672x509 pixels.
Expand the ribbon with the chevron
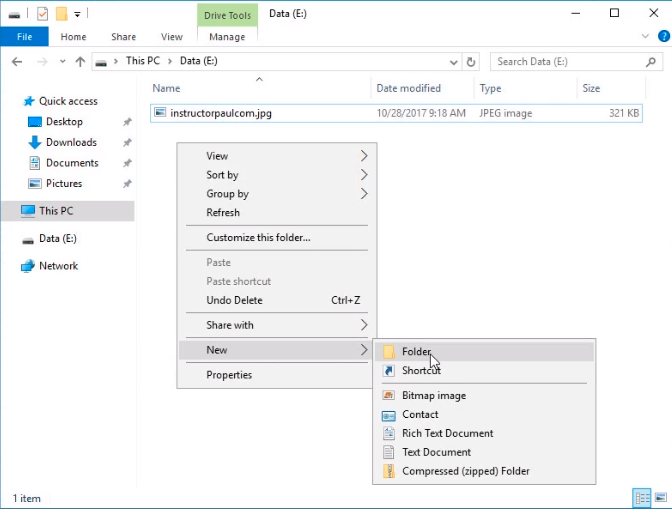click(642, 37)
